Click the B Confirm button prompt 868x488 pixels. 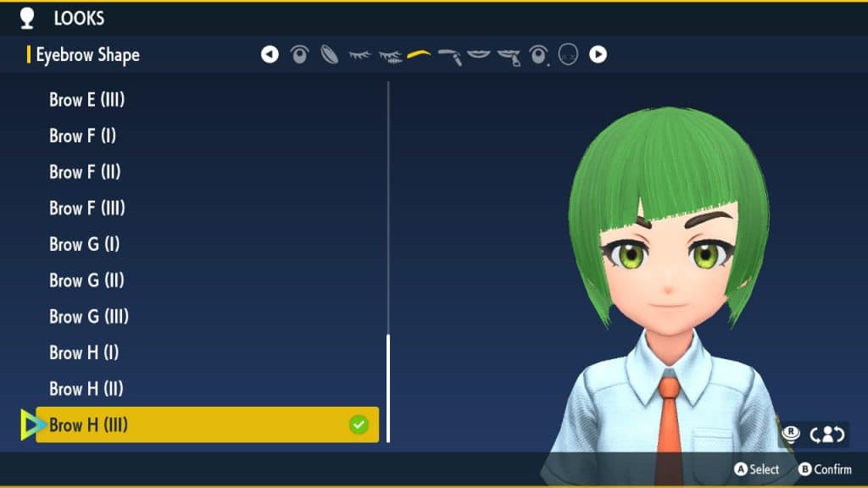[825, 469]
